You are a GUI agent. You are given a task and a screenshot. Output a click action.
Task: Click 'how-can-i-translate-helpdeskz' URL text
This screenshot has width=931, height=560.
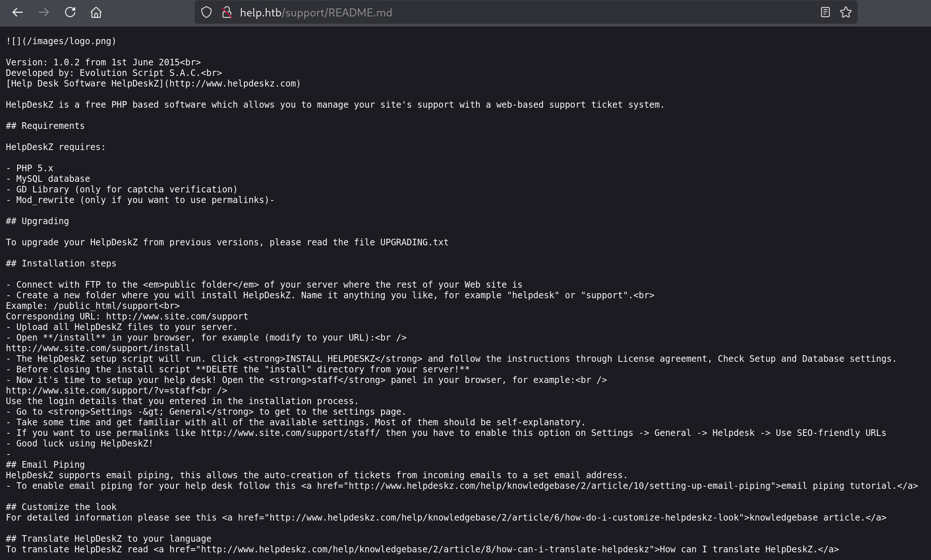pyautogui.click(x=573, y=548)
